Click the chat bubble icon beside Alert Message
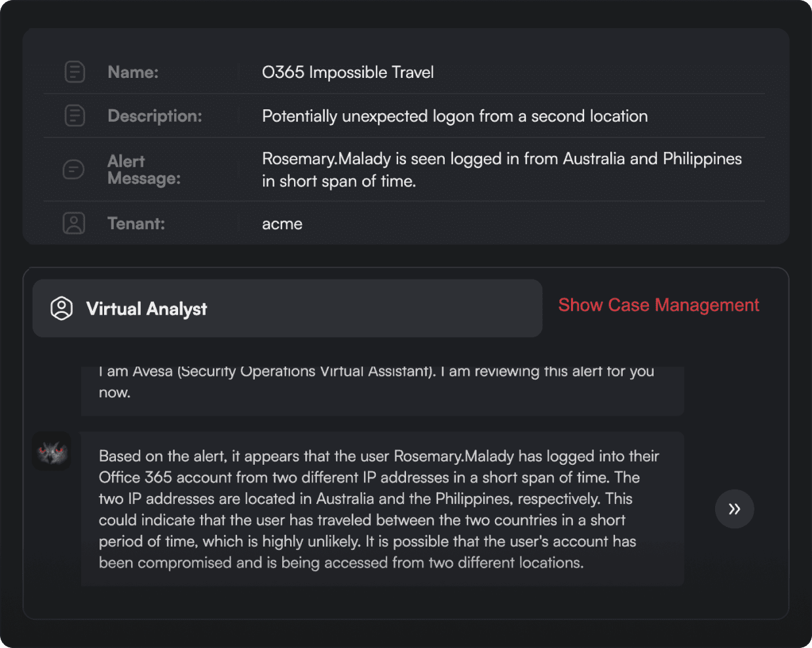This screenshot has height=648, width=812. [x=73, y=170]
